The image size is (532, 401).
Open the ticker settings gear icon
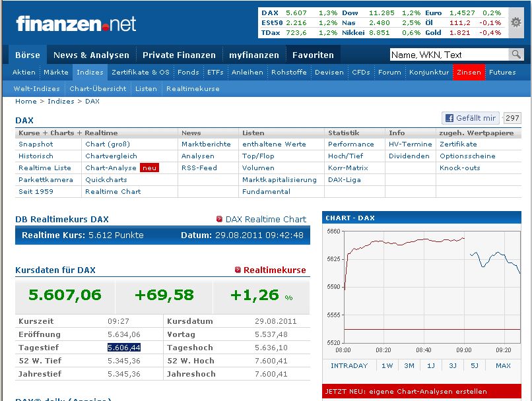pyautogui.click(x=515, y=22)
